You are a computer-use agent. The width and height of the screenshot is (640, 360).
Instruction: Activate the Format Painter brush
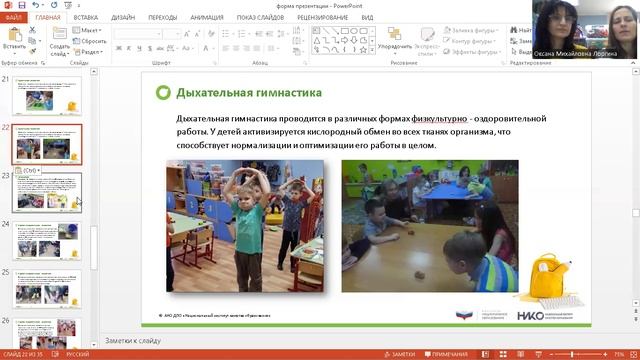[32, 51]
